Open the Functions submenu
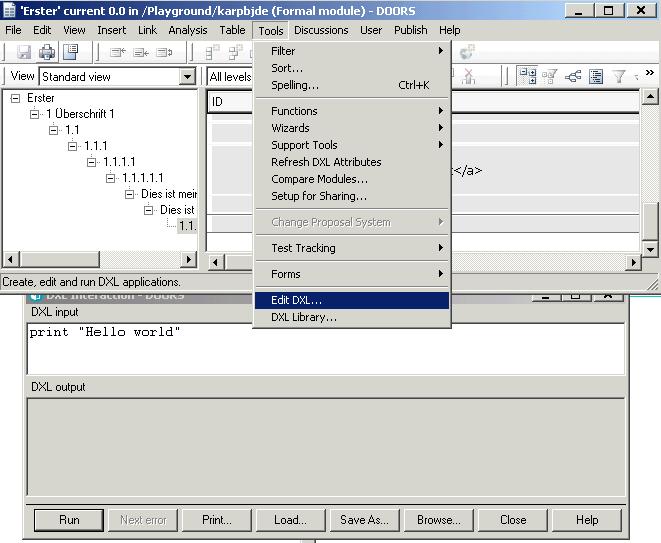661x543 pixels. [352, 111]
